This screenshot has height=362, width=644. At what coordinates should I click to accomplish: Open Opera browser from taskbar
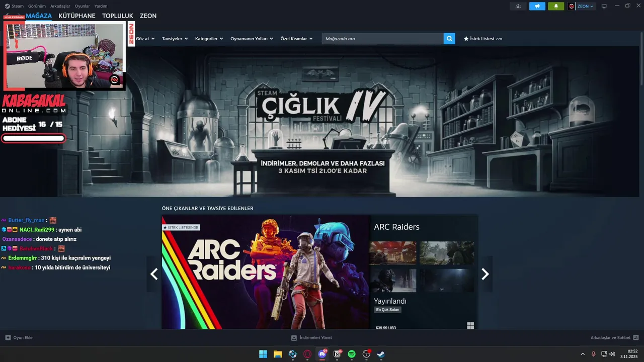click(307, 354)
